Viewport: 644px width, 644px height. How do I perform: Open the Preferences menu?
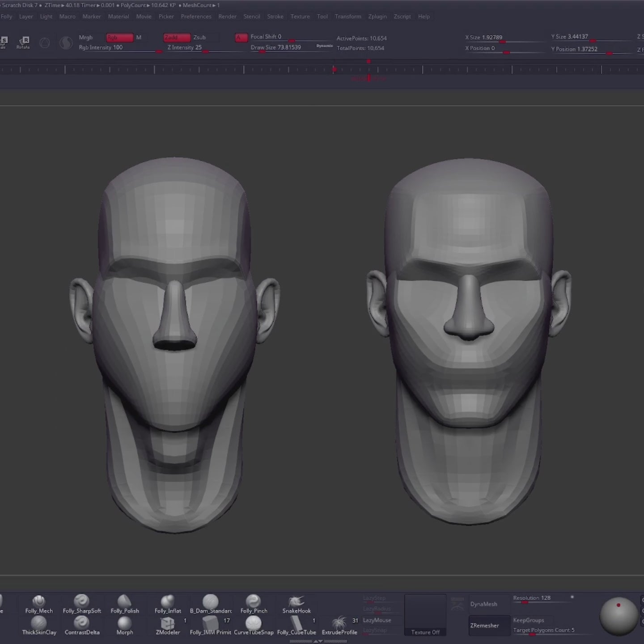(x=196, y=16)
